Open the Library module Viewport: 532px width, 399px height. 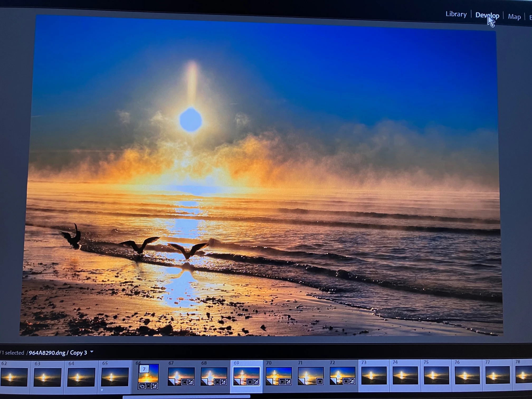pyautogui.click(x=456, y=14)
